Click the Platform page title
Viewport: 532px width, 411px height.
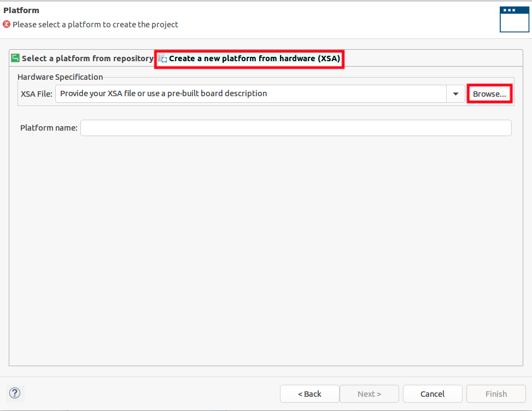21,10
